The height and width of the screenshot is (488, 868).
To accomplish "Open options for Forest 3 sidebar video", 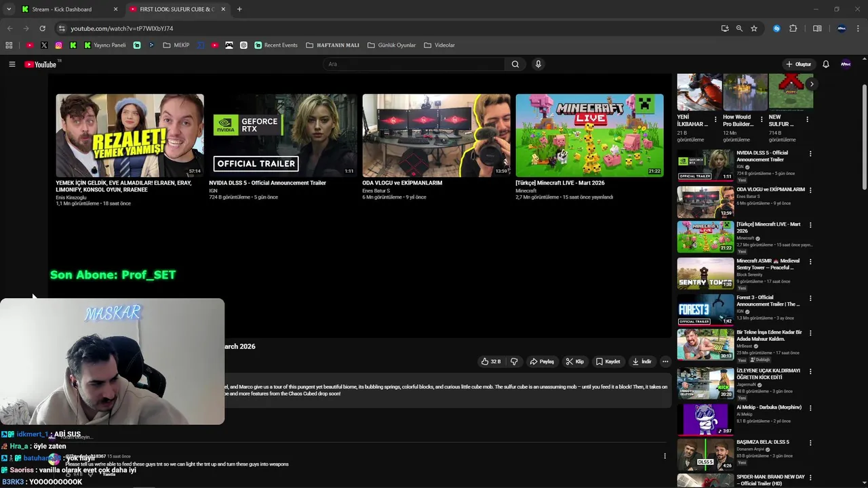I will coord(810,298).
